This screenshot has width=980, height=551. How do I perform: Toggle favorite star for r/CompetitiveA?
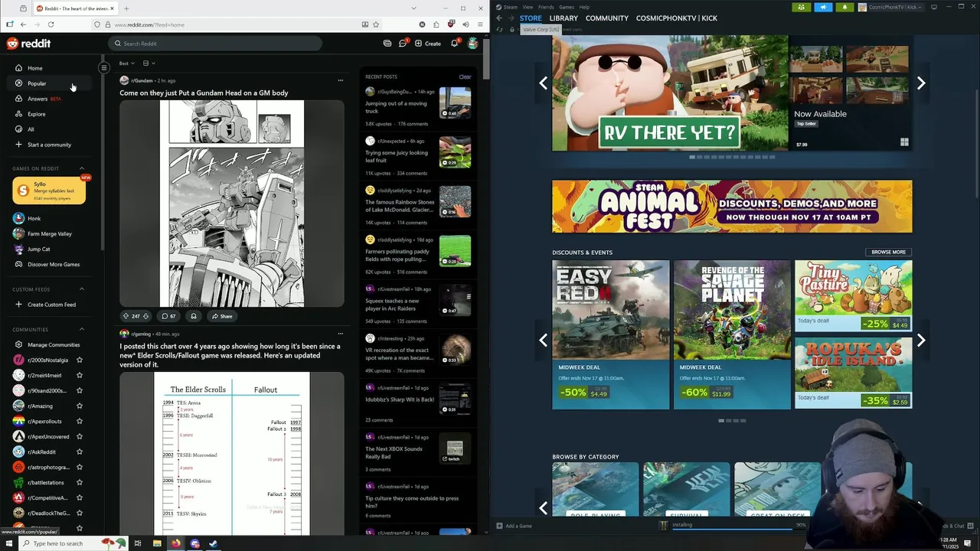click(x=79, y=497)
